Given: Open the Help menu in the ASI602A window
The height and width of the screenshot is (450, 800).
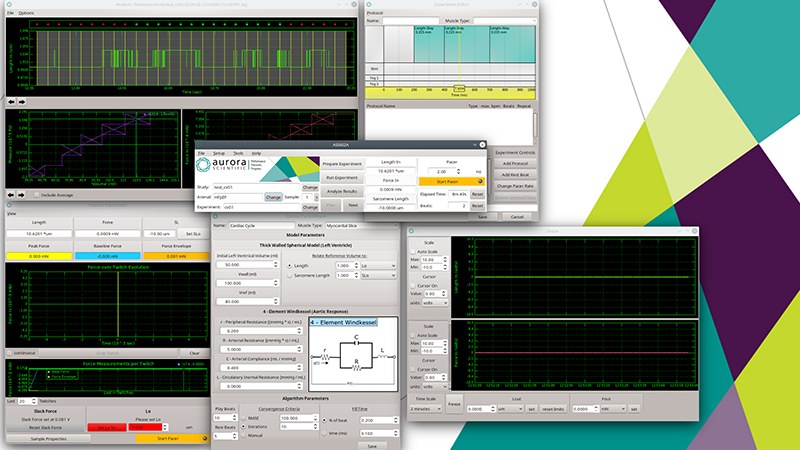Looking at the screenshot, I should click(x=256, y=153).
